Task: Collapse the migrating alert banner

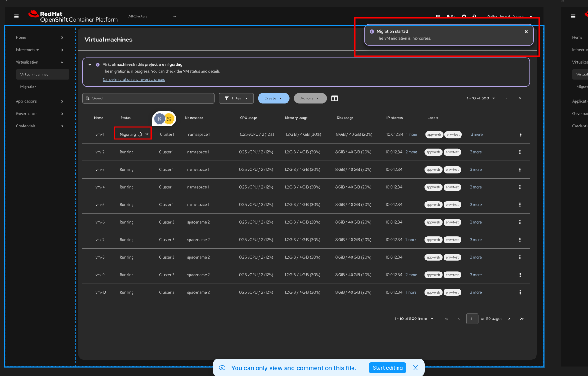Action: click(x=90, y=65)
